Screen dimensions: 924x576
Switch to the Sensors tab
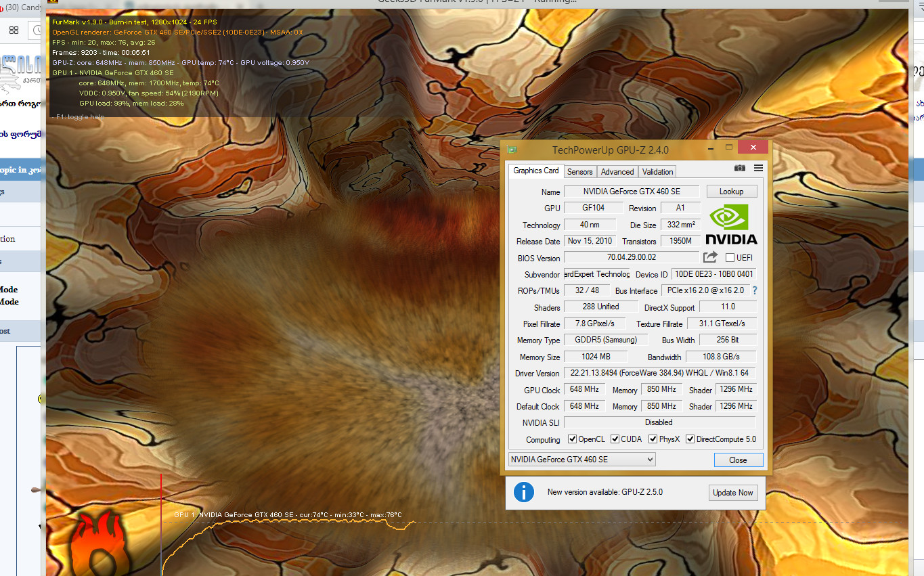click(579, 172)
